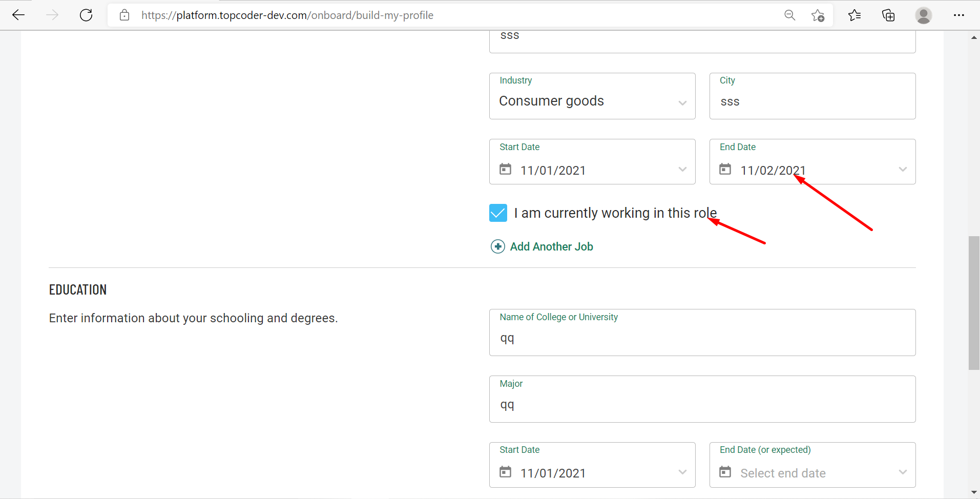Open the Start Date calendar picker
Viewport: 980px width, 499px height.
506,169
